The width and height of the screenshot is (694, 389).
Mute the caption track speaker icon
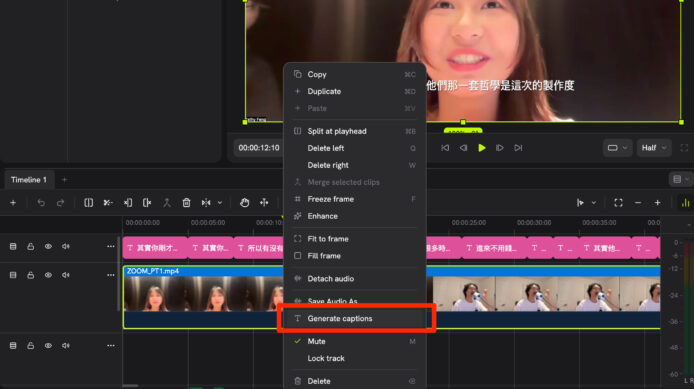66,246
